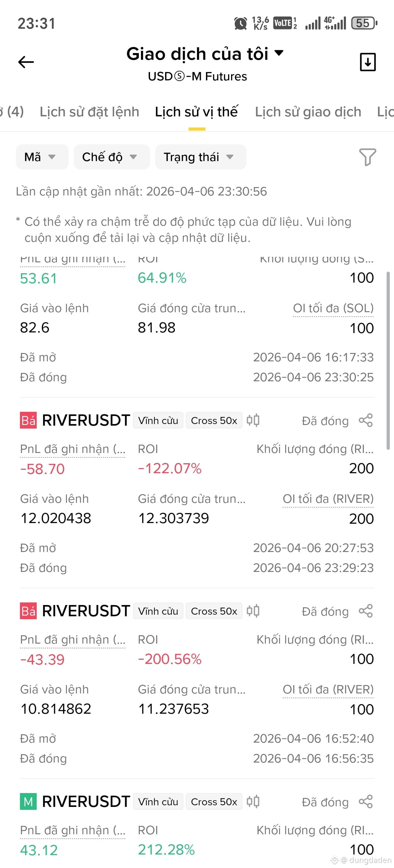Expand the Mã symbol dropdown
The width and height of the screenshot is (394, 868).
(42, 157)
